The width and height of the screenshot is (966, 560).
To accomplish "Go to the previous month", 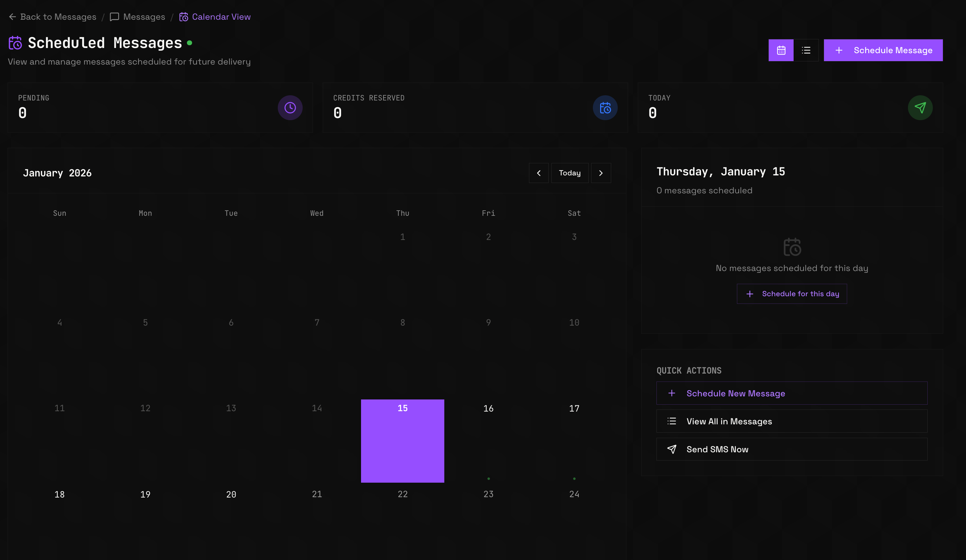I will click(539, 173).
